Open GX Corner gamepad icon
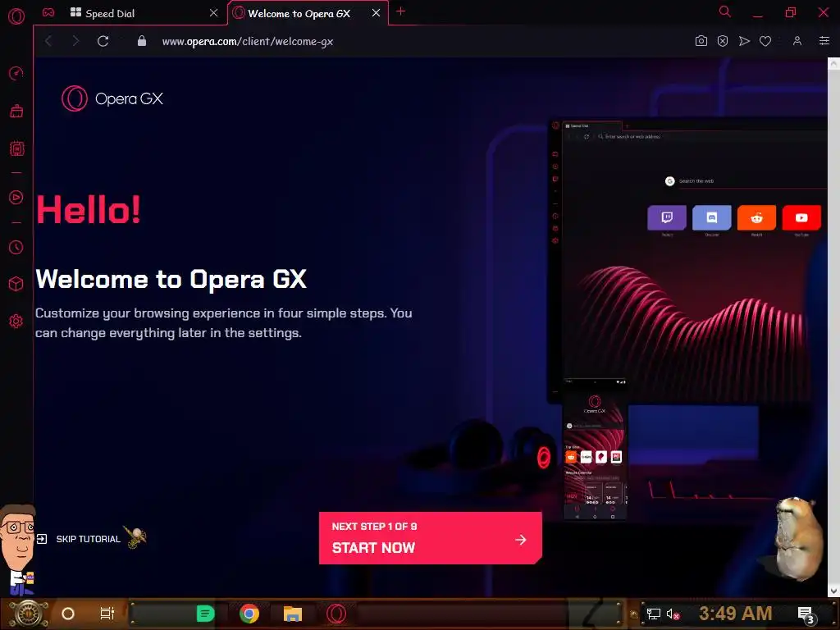The image size is (840, 630). 48,12
